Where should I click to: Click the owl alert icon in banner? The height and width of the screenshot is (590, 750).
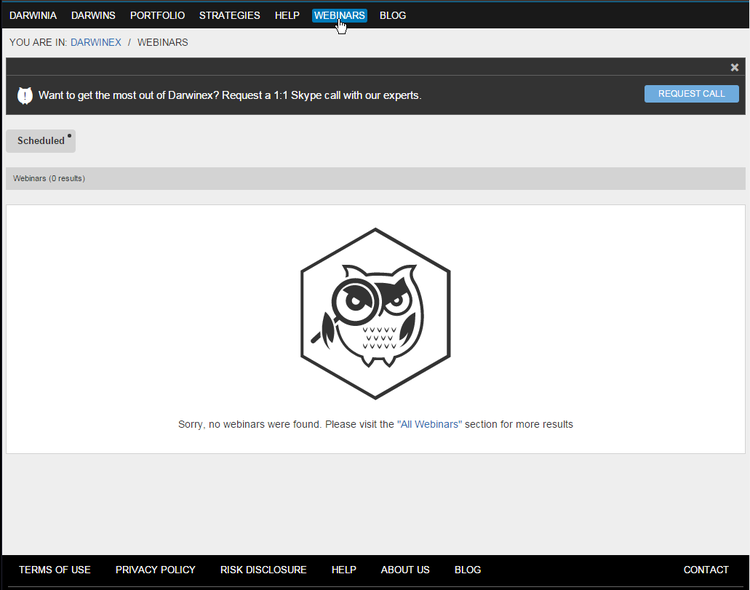25,95
